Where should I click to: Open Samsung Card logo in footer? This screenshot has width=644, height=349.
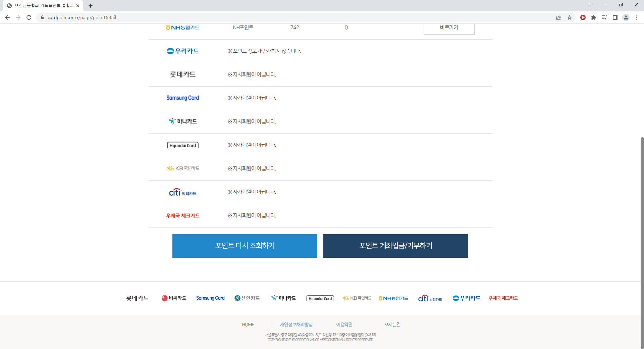pyautogui.click(x=210, y=298)
